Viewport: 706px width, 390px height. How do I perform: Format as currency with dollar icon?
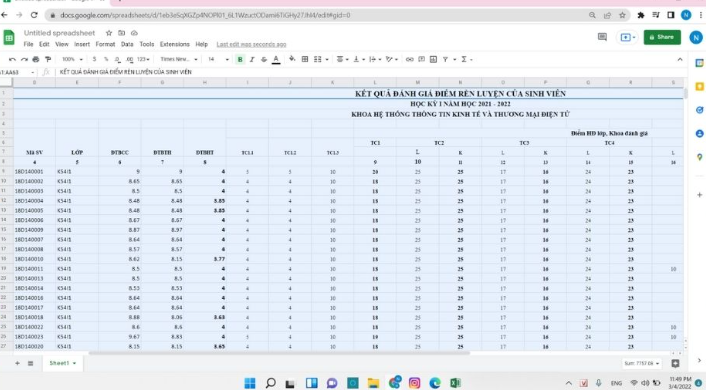click(x=94, y=59)
